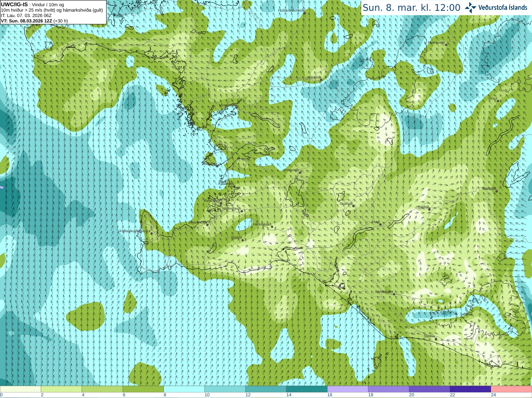Click the 'IT: Lau. 07. 03. 2026 06Z' line
This screenshot has height=398, width=532.
(x=26, y=15)
